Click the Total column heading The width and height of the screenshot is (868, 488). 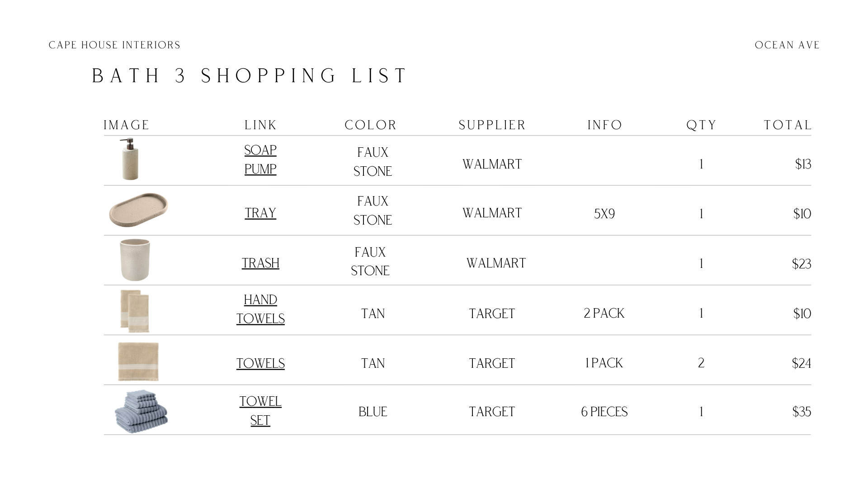click(x=788, y=125)
